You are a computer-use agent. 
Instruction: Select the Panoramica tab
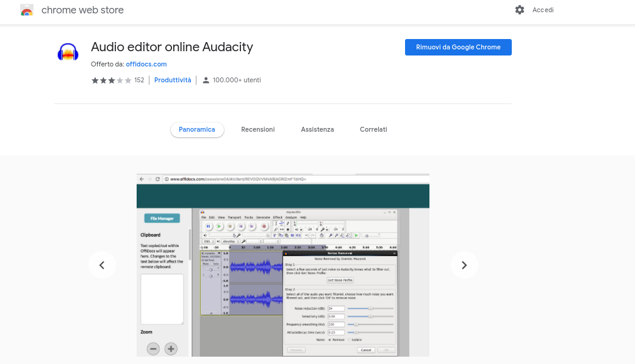coord(197,130)
